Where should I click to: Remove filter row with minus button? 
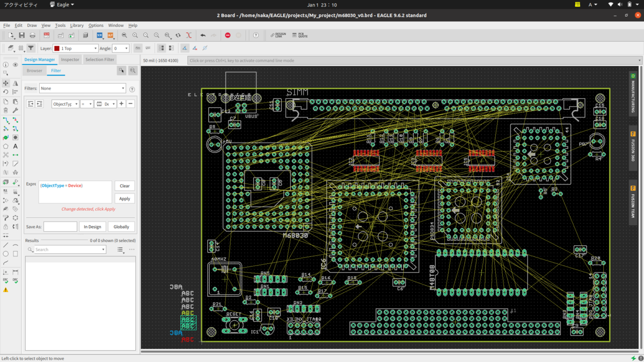[130, 104]
